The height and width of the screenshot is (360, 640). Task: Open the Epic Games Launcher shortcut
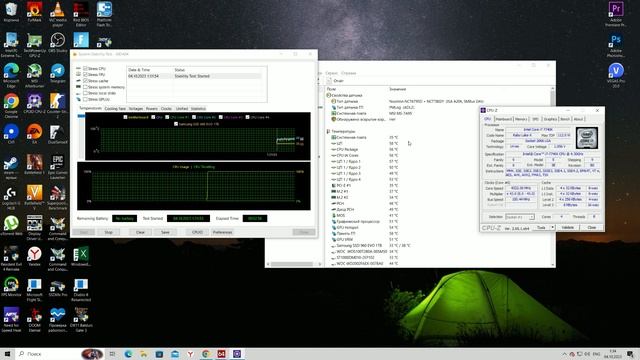tap(58, 167)
